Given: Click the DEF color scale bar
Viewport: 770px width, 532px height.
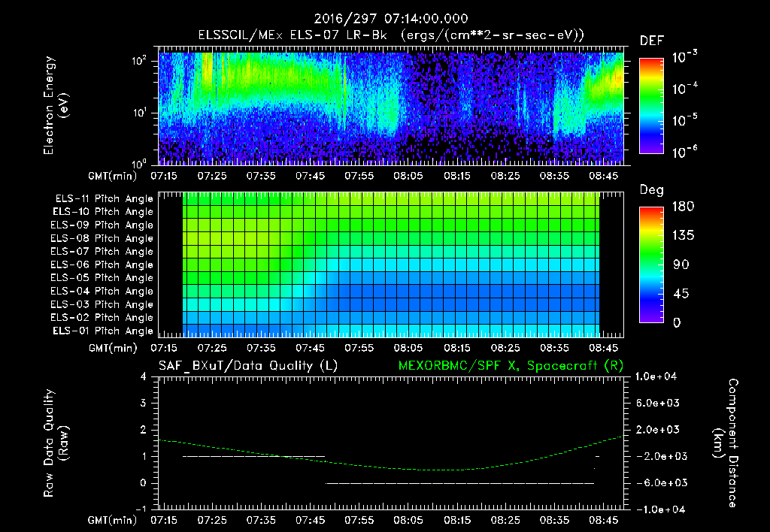Looking at the screenshot, I should click(651, 106).
